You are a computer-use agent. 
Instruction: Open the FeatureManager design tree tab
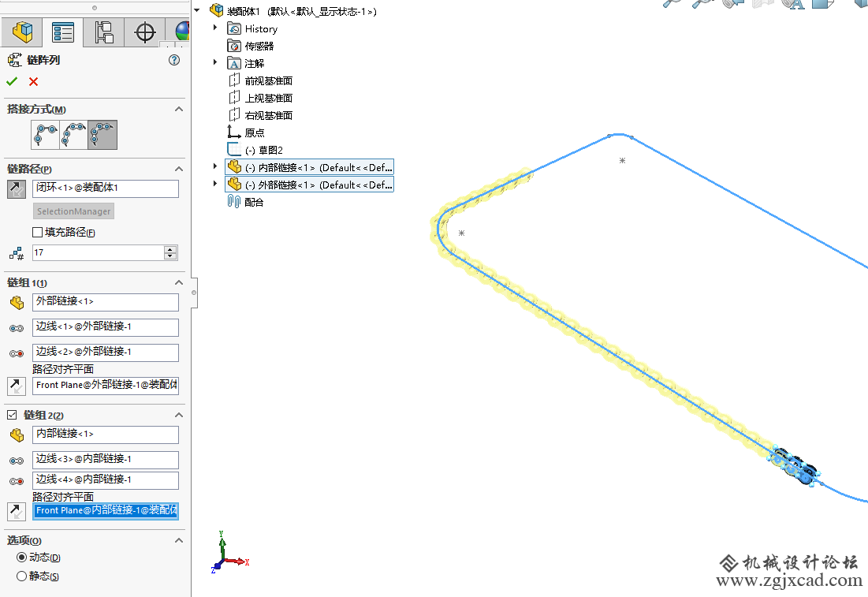pyautogui.click(x=22, y=32)
